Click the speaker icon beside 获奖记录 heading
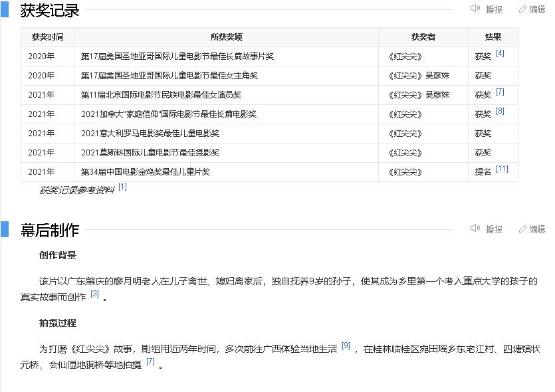555x392 pixels. click(475, 8)
